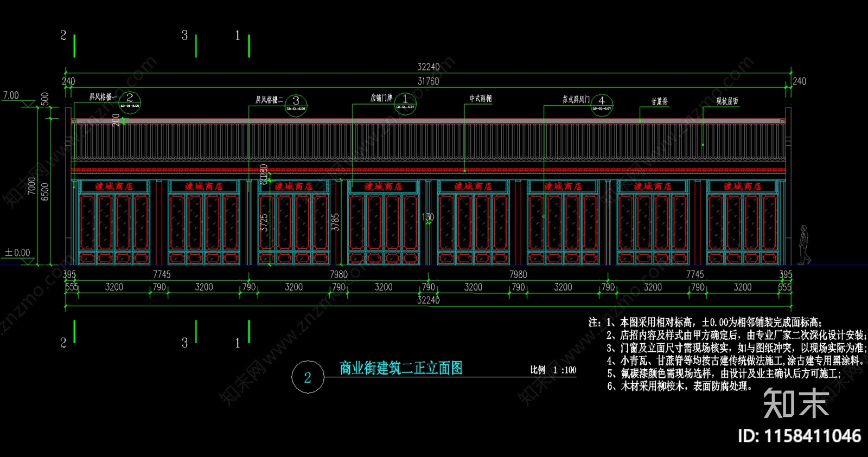Click the 130 dimension text
Viewport: 868px width, 457px height.
(x=428, y=217)
